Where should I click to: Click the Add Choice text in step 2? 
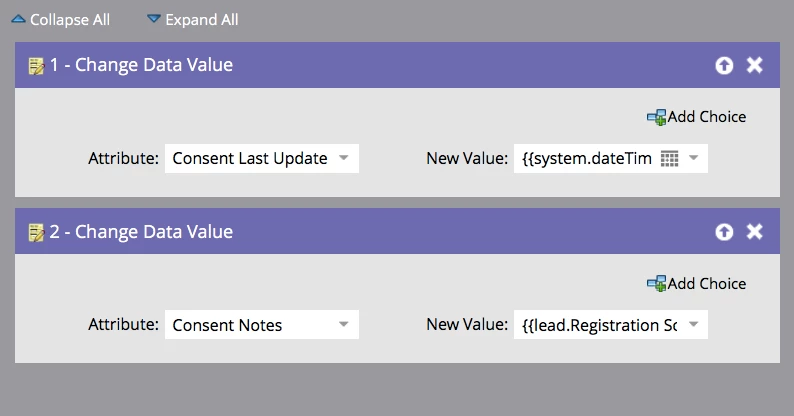pyautogui.click(x=707, y=284)
